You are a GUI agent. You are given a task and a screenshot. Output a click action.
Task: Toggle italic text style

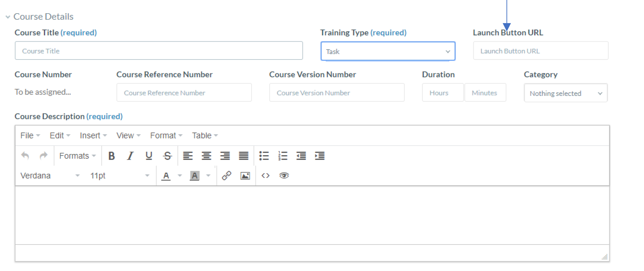coord(130,156)
